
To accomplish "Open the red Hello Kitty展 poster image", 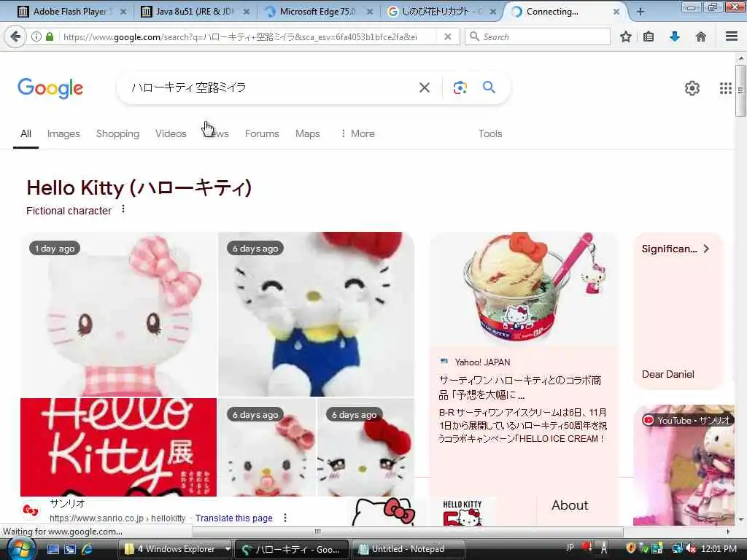I will click(118, 447).
